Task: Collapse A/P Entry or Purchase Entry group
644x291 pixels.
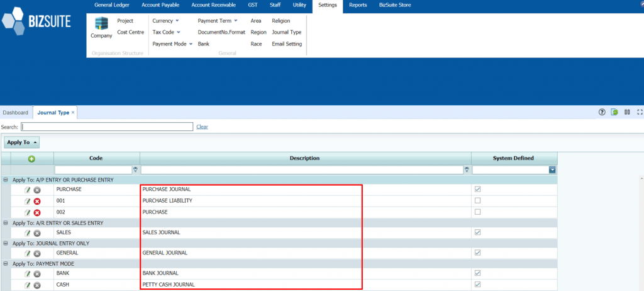Action: pyautogui.click(x=5, y=180)
